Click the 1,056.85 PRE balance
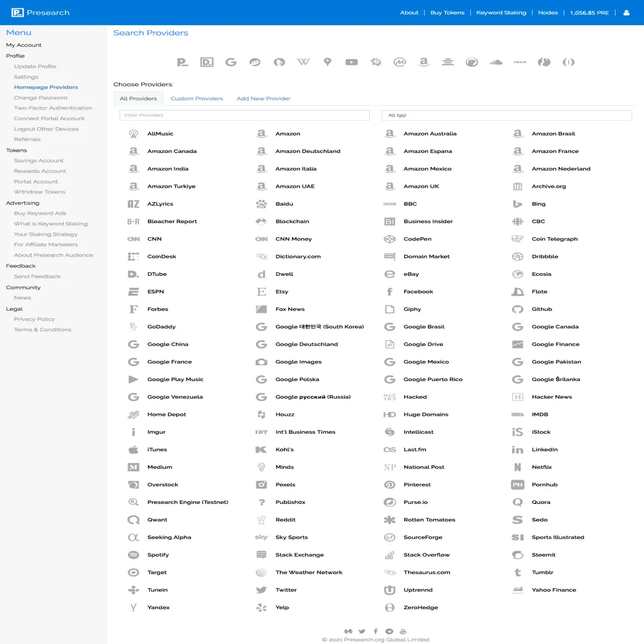The height and width of the screenshot is (644, 644). 589,13
